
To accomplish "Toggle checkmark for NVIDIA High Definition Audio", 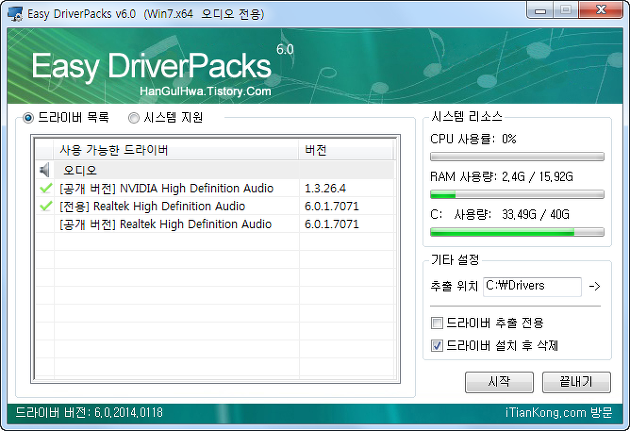I will 46,188.
